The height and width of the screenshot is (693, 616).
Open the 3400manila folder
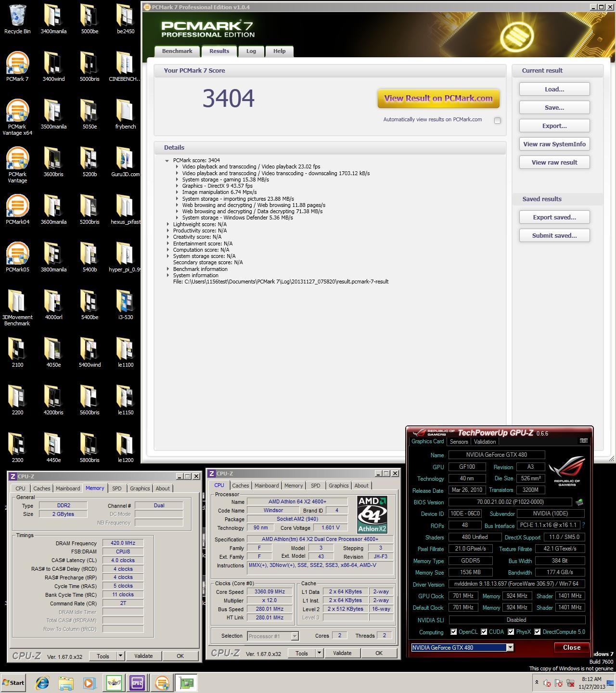53,19
